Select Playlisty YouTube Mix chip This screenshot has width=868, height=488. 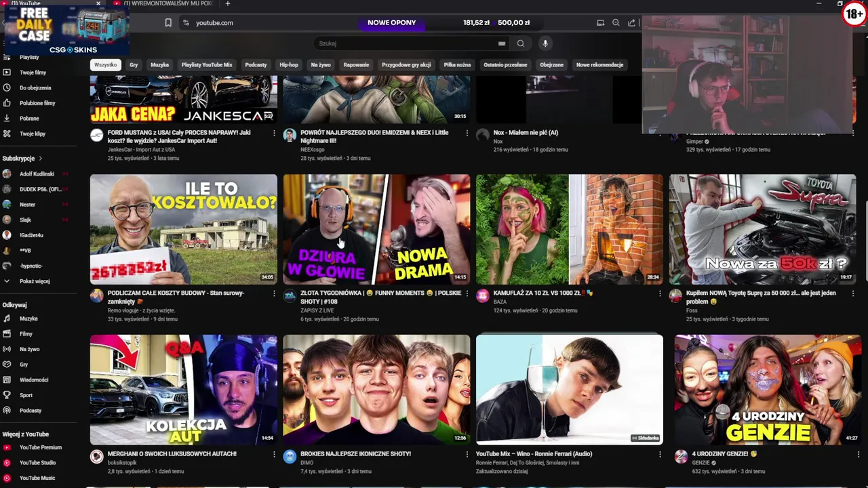pos(207,65)
